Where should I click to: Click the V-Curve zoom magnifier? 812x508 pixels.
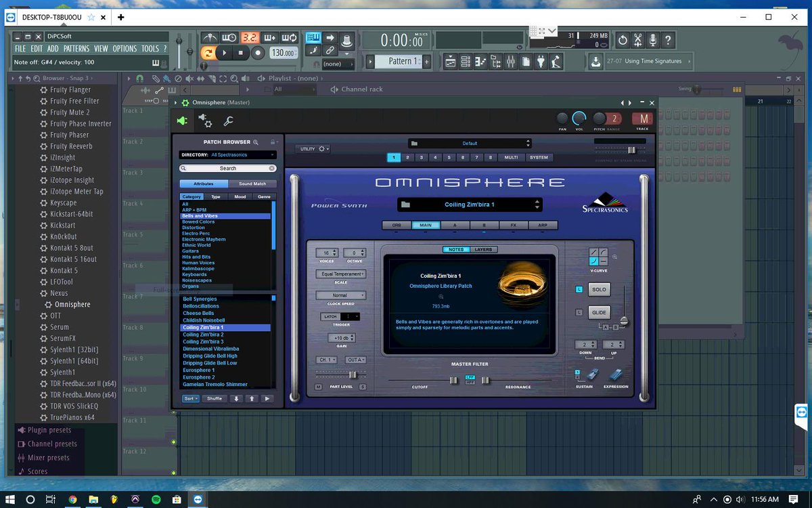coord(614,257)
